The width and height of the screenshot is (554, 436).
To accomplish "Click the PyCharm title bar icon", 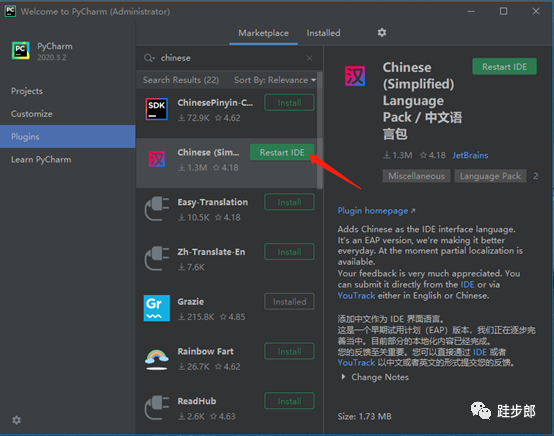I will coord(10,11).
